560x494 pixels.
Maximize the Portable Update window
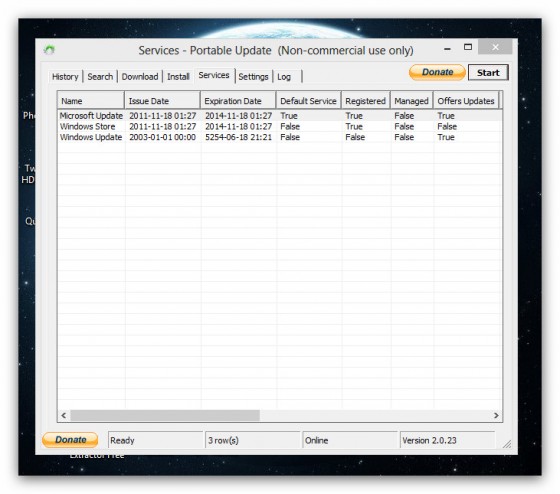[x=468, y=47]
